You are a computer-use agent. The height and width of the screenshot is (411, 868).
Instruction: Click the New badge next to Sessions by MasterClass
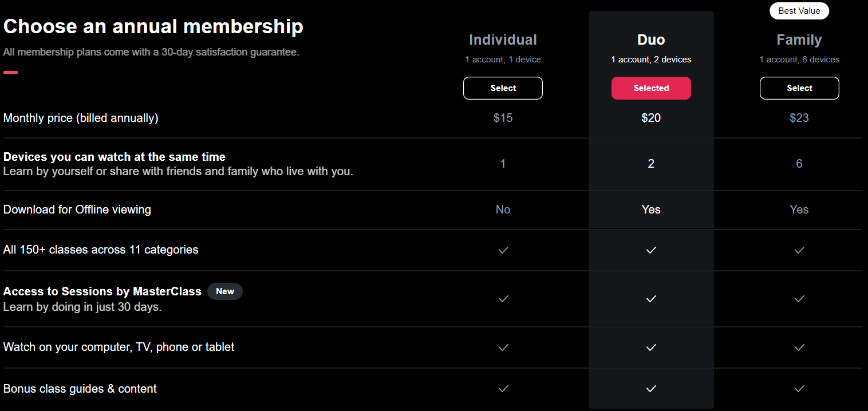click(225, 291)
